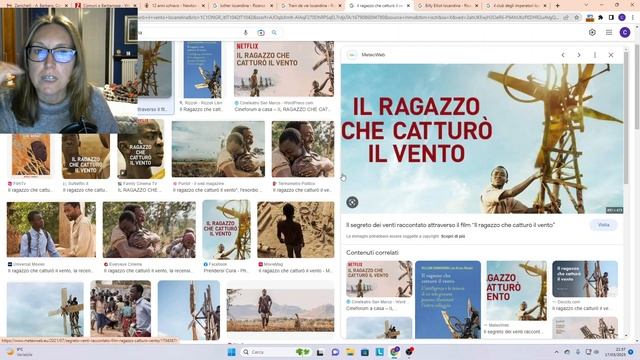Screen dimensions: 640x360
Task: Open the Chrome extensions puzzle icon
Action: (600, 18)
